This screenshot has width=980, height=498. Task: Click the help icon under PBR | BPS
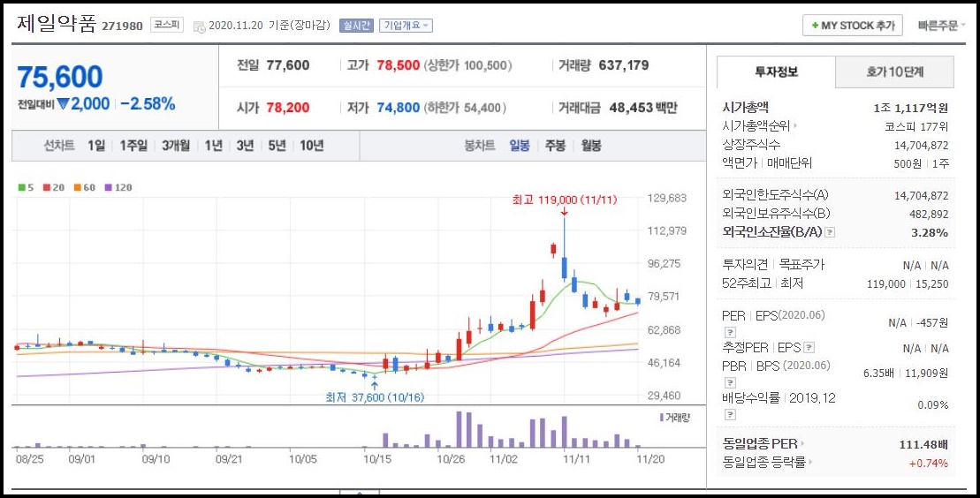(729, 382)
